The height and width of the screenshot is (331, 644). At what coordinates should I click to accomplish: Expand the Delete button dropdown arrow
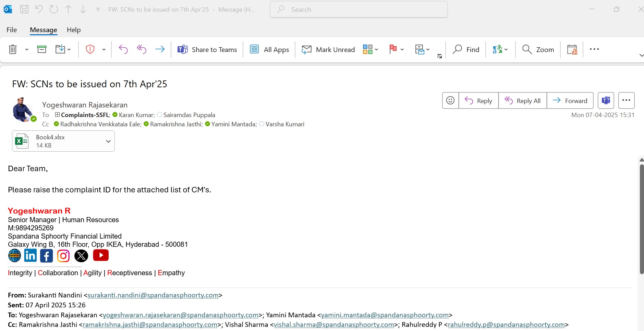pyautogui.click(x=27, y=50)
